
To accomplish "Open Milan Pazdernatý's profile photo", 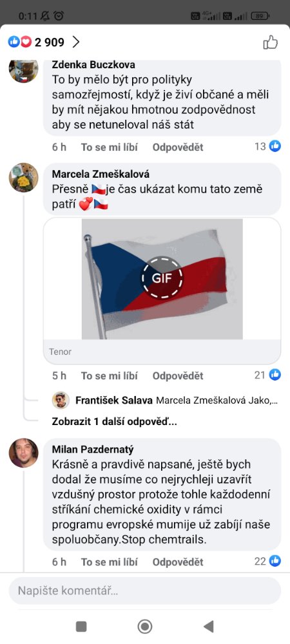I will (24, 453).
